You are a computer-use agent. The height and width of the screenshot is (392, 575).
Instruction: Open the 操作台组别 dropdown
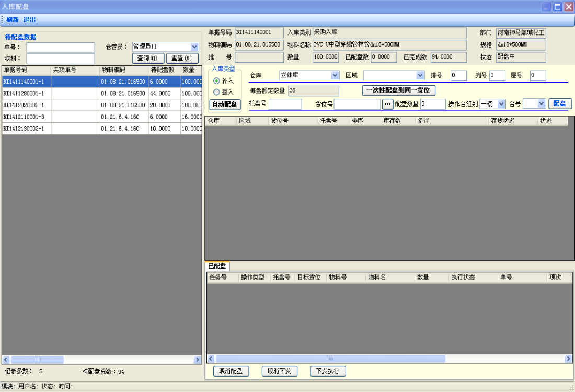tap(501, 104)
